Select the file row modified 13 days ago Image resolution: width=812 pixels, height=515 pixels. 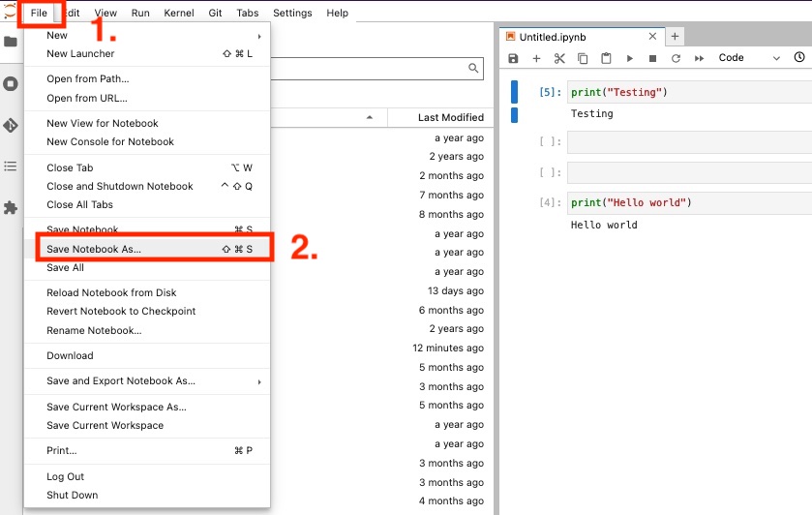pos(382,291)
